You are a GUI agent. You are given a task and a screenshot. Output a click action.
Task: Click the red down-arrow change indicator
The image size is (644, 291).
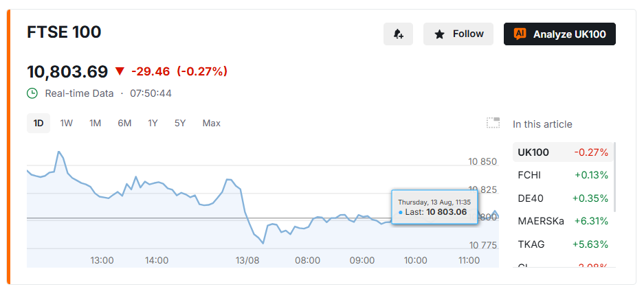pos(120,71)
